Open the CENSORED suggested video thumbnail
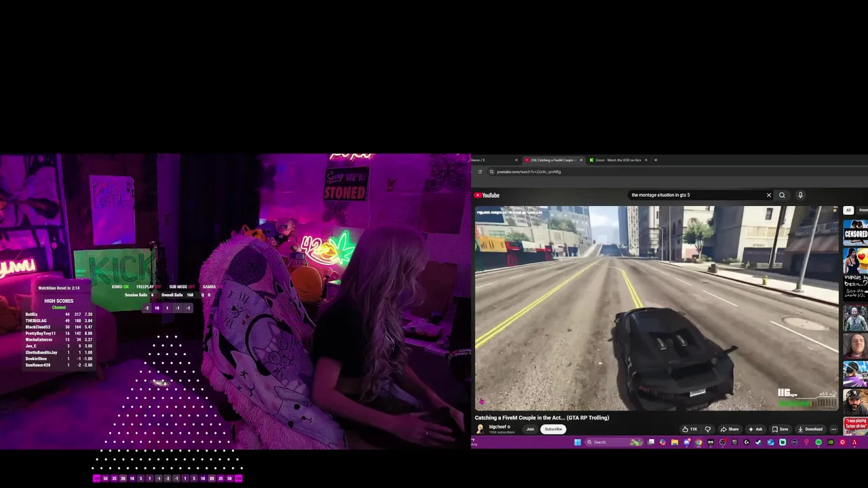 tap(856, 232)
